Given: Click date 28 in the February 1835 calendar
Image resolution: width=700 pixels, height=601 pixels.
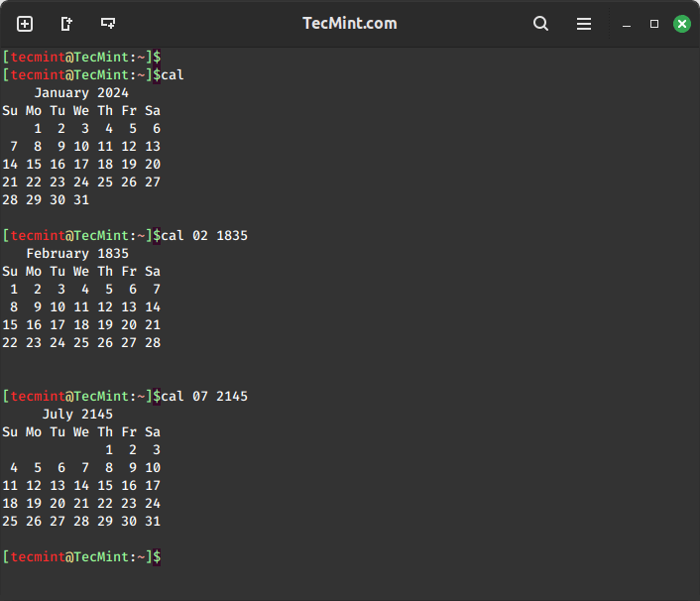Looking at the screenshot, I should click(x=153, y=343).
